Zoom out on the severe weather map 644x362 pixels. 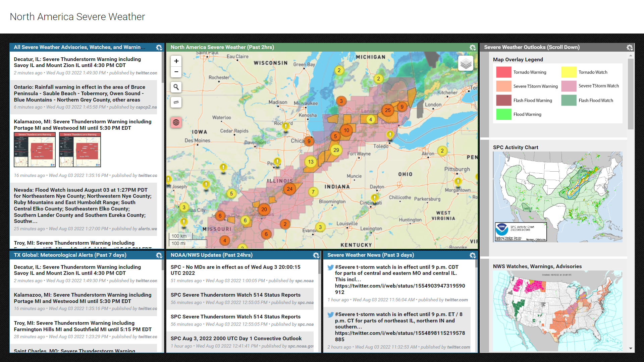(176, 72)
